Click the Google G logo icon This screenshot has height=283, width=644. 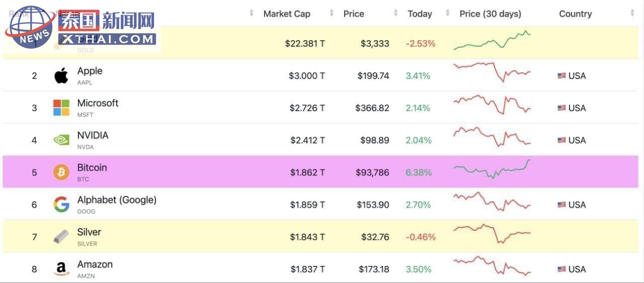pos(61,205)
